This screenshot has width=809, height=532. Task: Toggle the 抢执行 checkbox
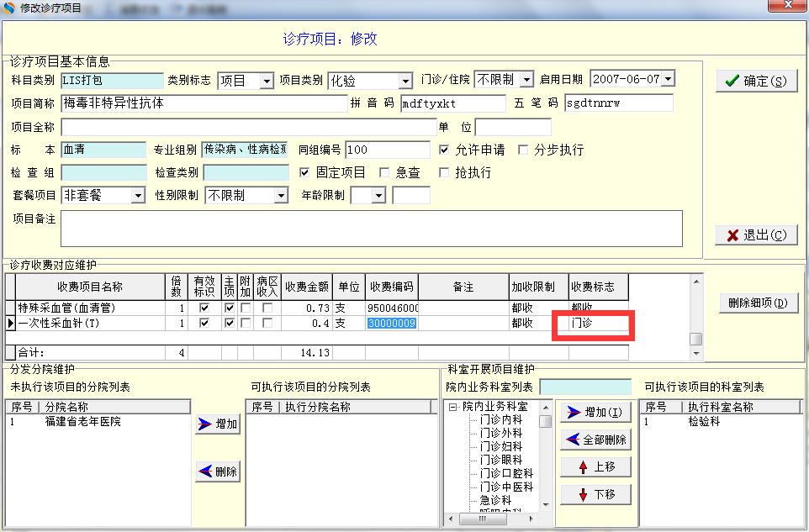pyautogui.click(x=444, y=172)
